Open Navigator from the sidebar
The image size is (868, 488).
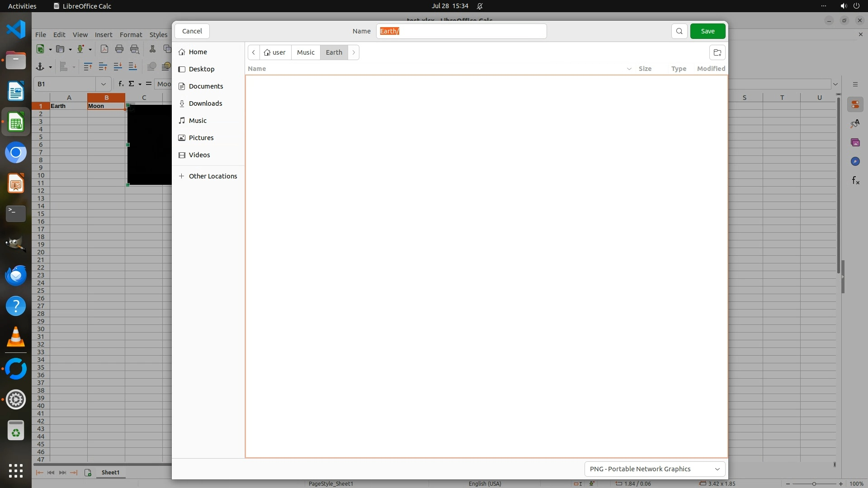[x=855, y=162]
